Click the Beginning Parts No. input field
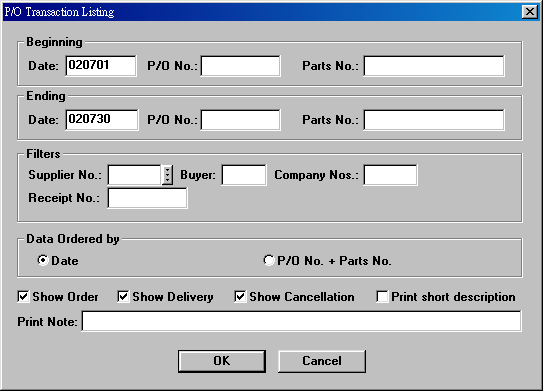 (x=434, y=66)
